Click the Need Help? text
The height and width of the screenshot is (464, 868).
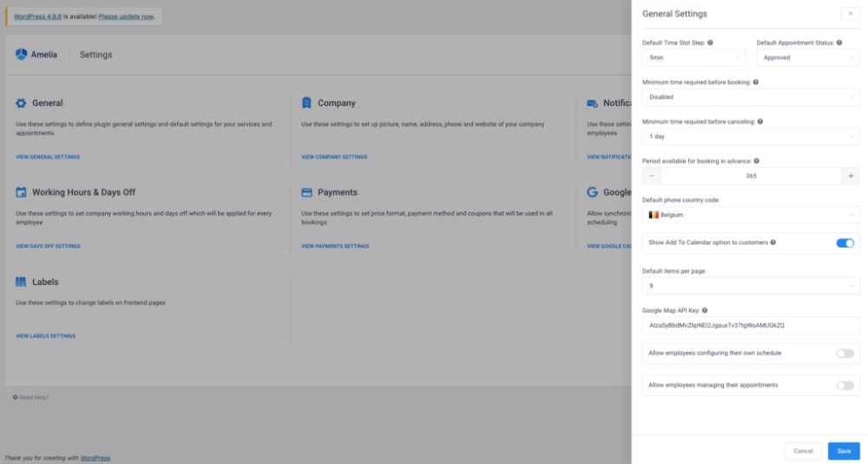click(x=35, y=397)
